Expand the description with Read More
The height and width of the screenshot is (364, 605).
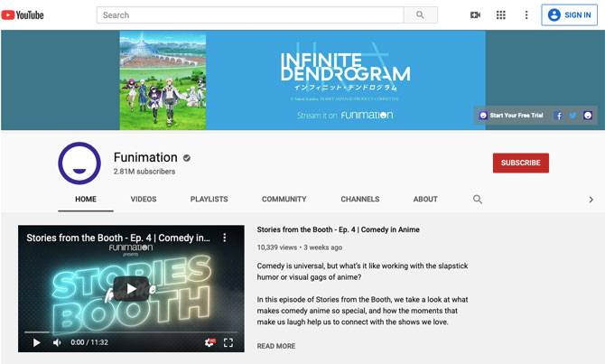coord(276,346)
